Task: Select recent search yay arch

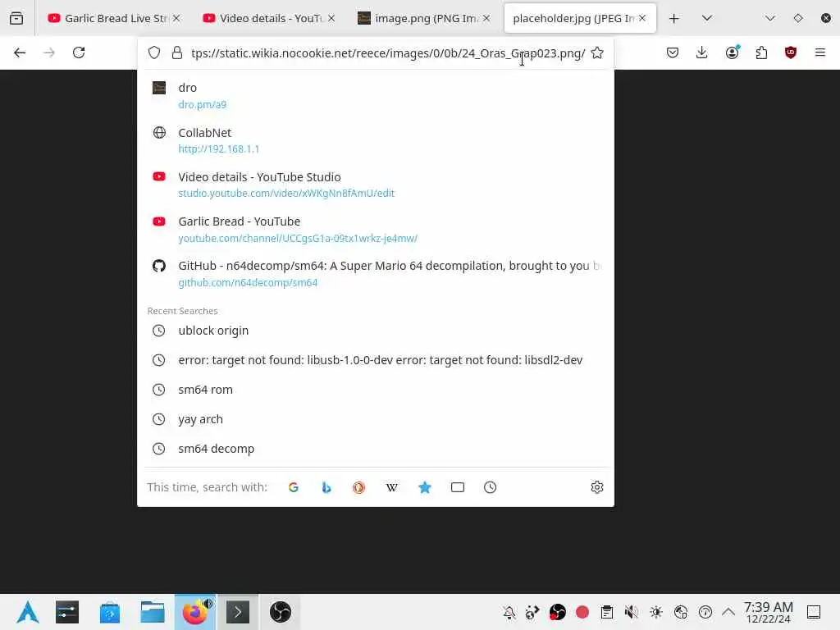Action: click(x=376, y=419)
